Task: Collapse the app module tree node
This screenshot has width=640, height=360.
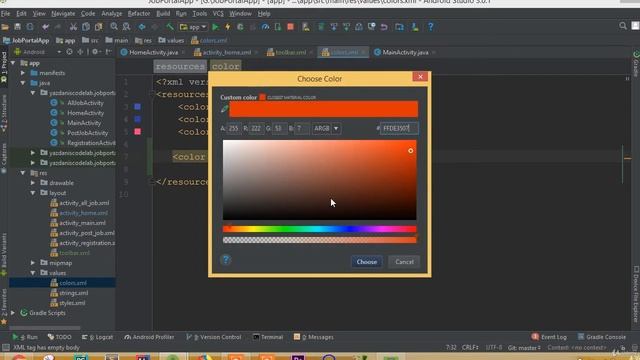Action: [x=13, y=63]
